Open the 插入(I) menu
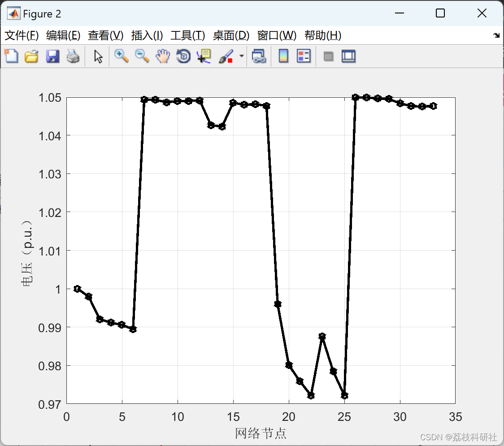This screenshot has height=446, width=504. coord(147,35)
